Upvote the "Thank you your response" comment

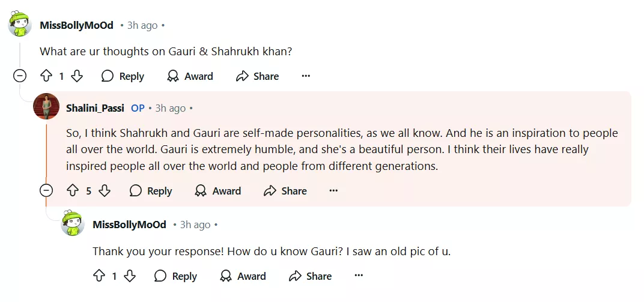[99, 276]
